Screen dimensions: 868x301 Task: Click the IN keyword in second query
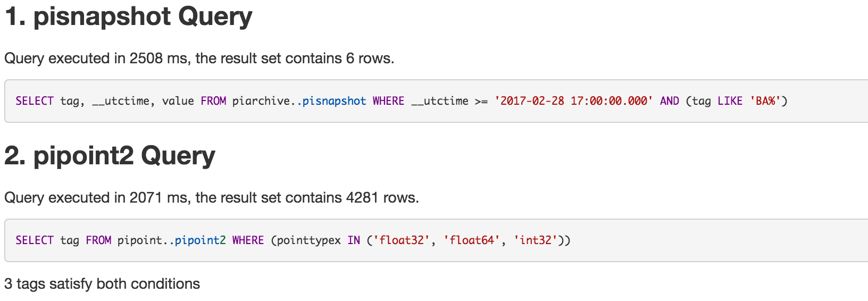pos(354,240)
